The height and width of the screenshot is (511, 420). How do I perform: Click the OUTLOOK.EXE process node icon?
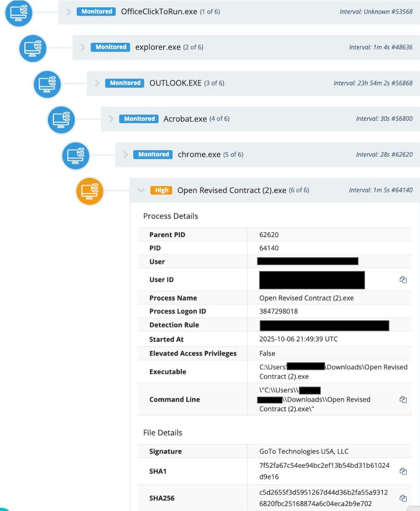(x=47, y=84)
